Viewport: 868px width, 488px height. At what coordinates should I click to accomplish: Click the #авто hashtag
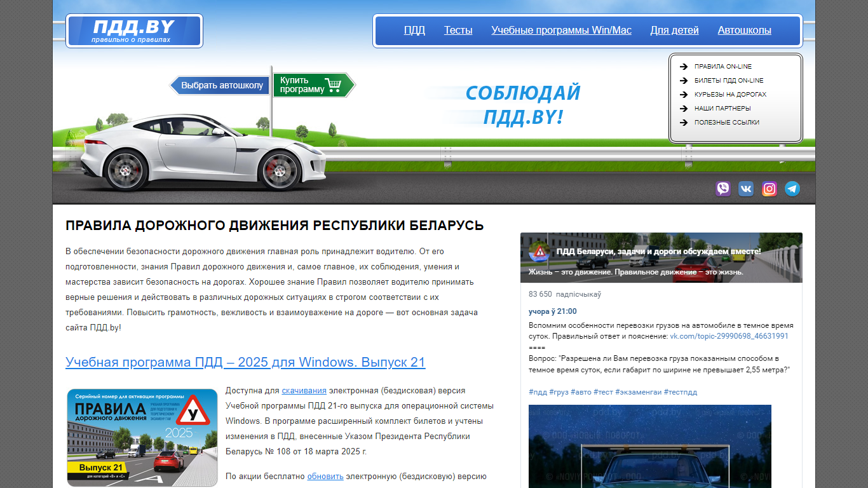click(x=581, y=392)
